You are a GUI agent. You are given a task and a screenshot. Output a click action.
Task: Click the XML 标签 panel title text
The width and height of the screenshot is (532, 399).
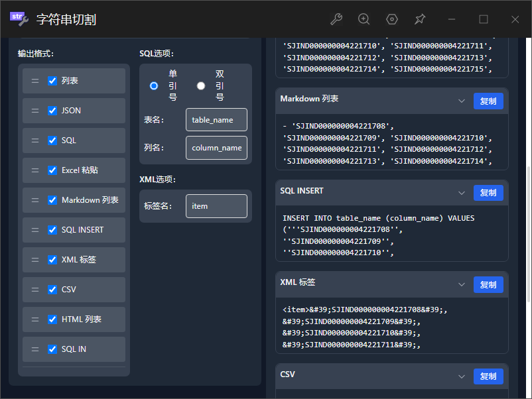pyautogui.click(x=298, y=282)
